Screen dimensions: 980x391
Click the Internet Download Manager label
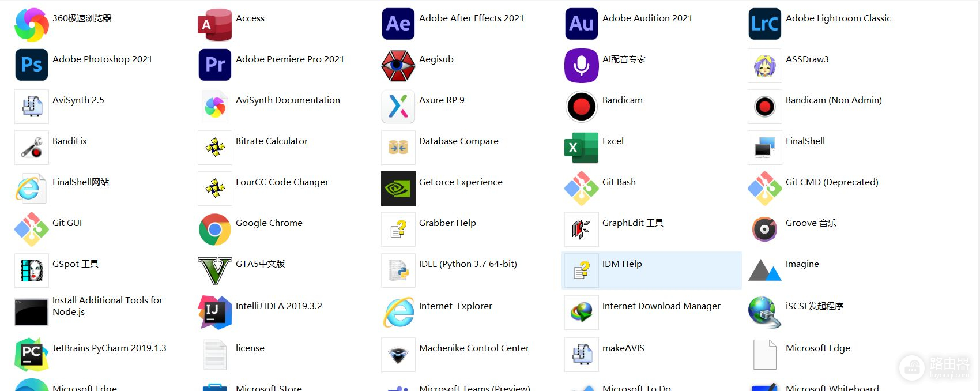(x=661, y=306)
